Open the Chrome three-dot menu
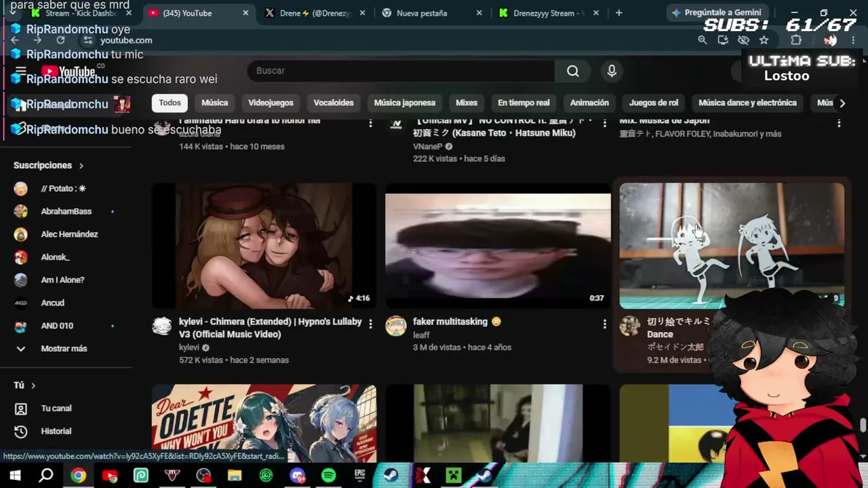The height and width of the screenshot is (488, 868). (853, 40)
